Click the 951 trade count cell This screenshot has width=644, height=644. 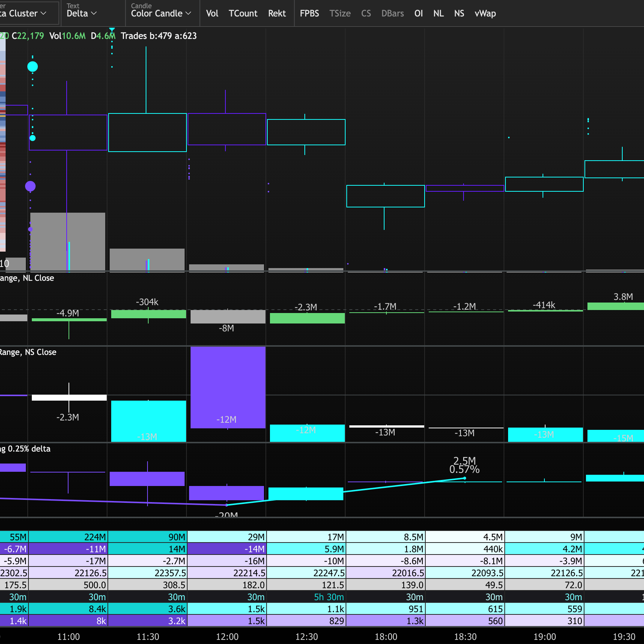(385, 609)
